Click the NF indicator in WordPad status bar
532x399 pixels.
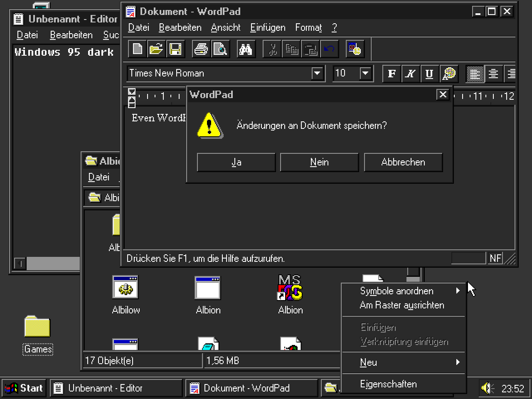click(495, 258)
